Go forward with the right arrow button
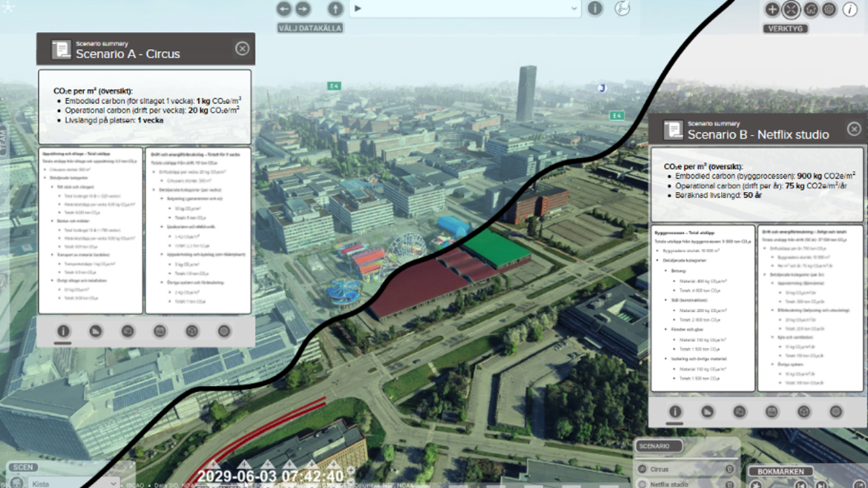This screenshot has width=868, height=488. pyautogui.click(x=302, y=9)
